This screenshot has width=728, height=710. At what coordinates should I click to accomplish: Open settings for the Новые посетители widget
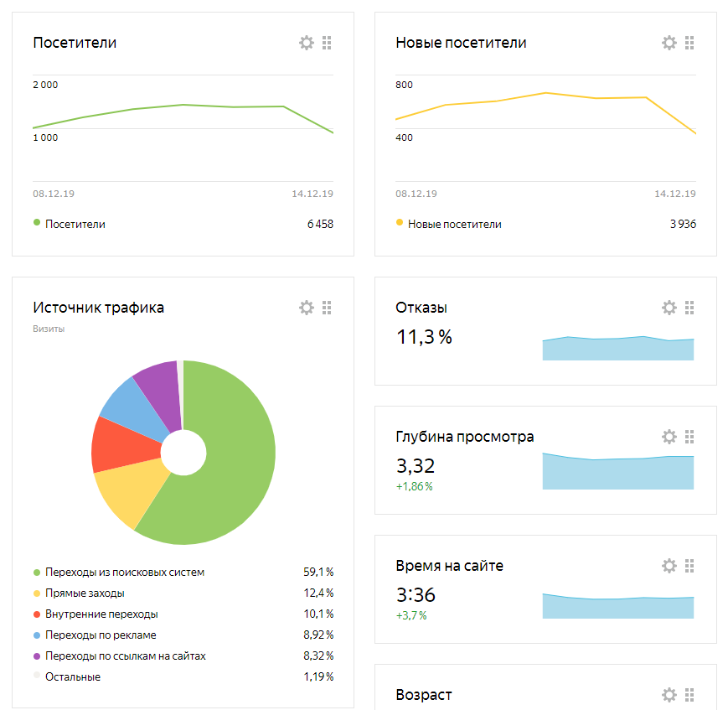pos(669,42)
